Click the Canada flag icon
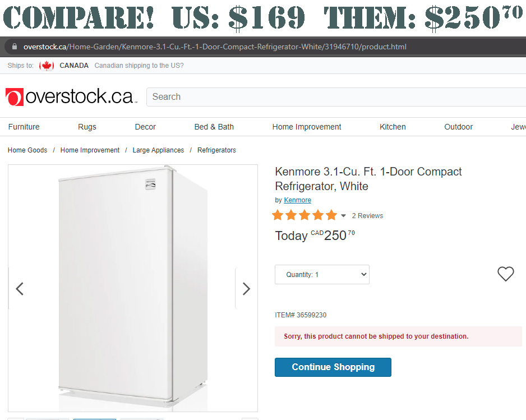The height and width of the screenshot is (420, 526). tap(47, 65)
